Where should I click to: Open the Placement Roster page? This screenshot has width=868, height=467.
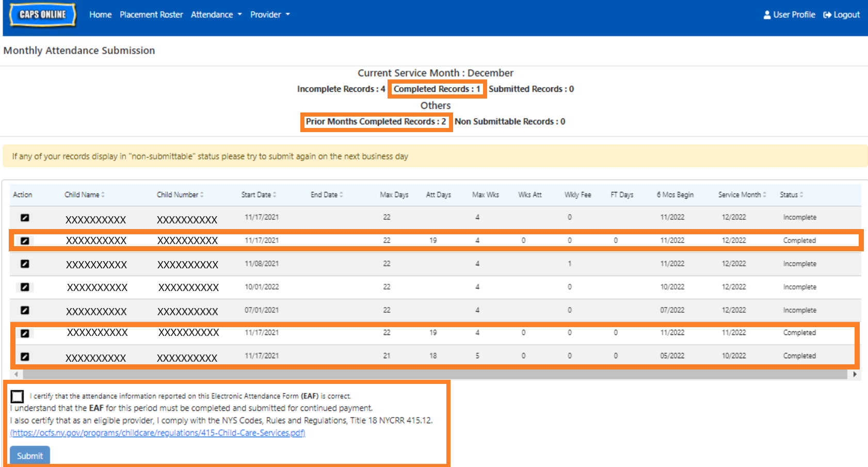(x=151, y=14)
